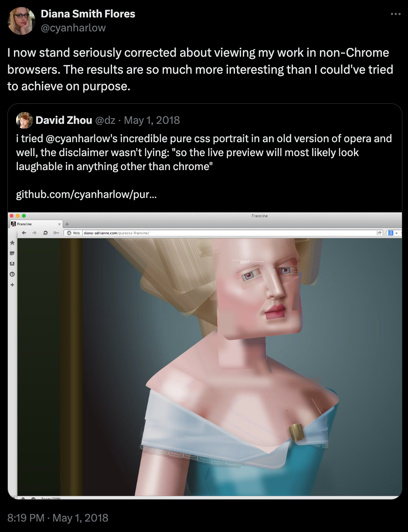Open the @cyanharlow handle
The image size is (408, 532).
[x=73, y=28]
